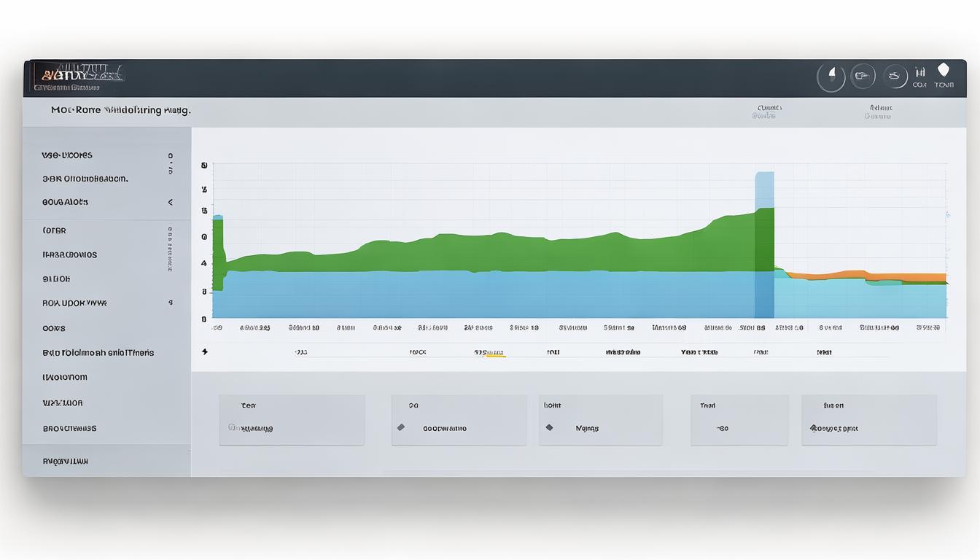Image resolution: width=980 pixels, height=560 pixels.
Task: Open the bar chart icon in header
Action: click(919, 72)
